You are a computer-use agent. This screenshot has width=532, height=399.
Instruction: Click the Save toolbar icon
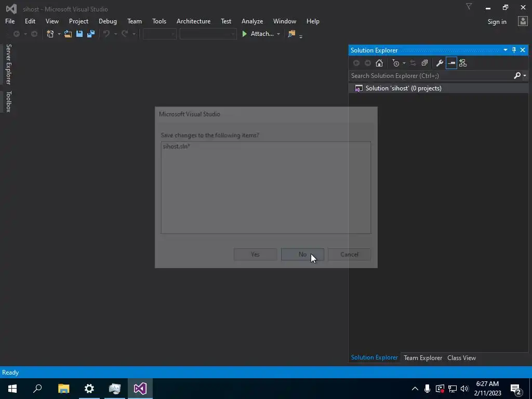pyautogui.click(x=79, y=34)
